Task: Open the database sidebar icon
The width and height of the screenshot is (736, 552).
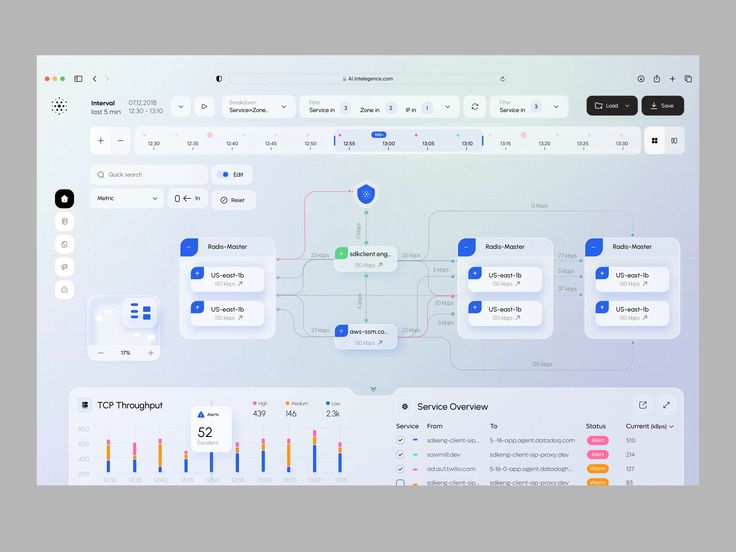Action: point(64,222)
